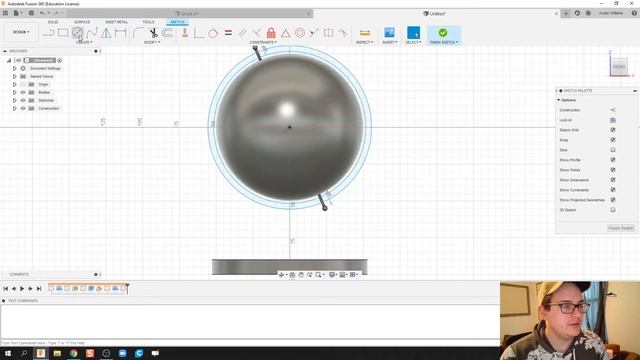Expand the Named Views tree node
This screenshot has width=640, height=360.
(x=14, y=76)
